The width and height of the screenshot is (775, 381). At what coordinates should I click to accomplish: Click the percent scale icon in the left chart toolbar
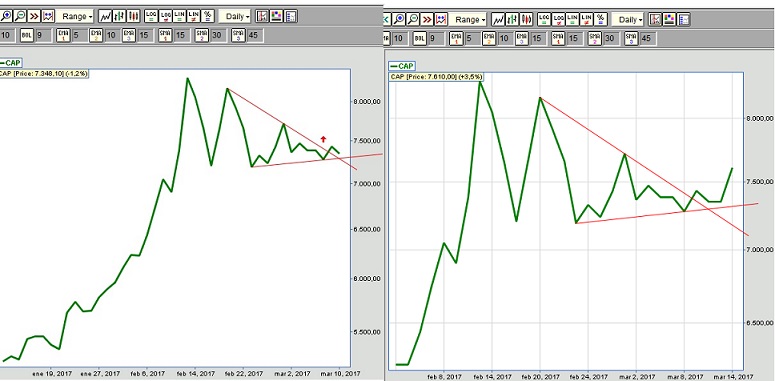[208, 16]
